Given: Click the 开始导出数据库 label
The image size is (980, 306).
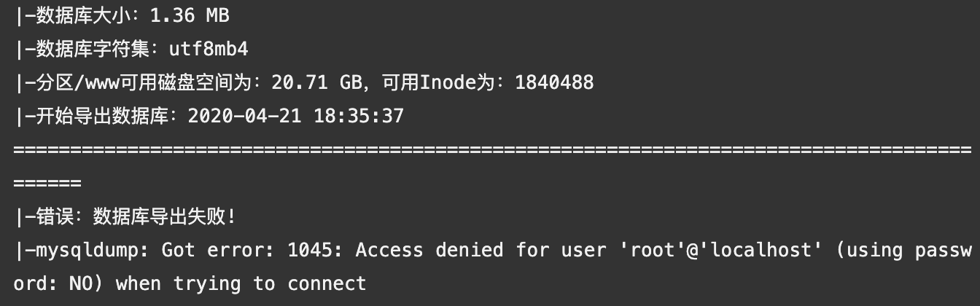Looking at the screenshot, I should coord(103,116).
